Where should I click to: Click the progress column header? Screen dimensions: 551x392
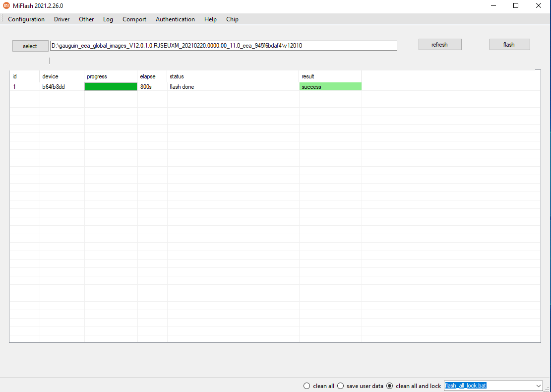tap(111, 76)
